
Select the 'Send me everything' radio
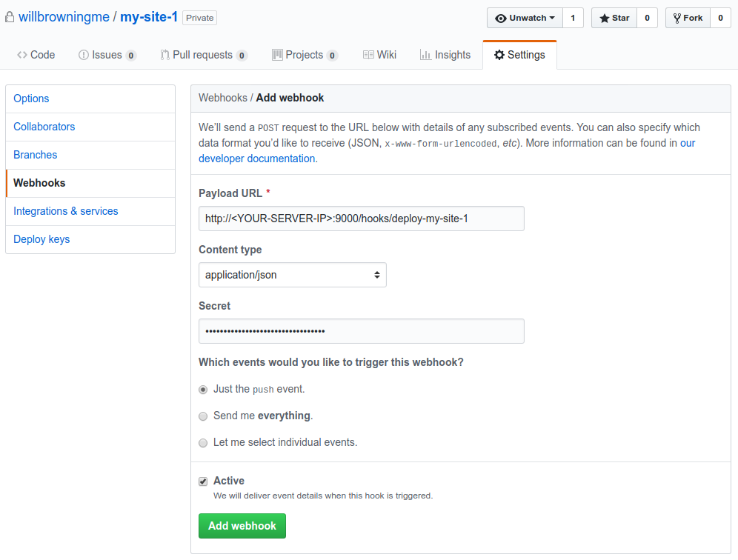click(x=203, y=416)
